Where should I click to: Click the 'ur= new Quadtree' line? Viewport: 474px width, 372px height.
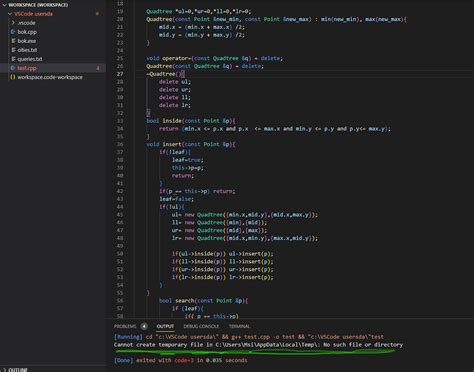tap(219, 230)
